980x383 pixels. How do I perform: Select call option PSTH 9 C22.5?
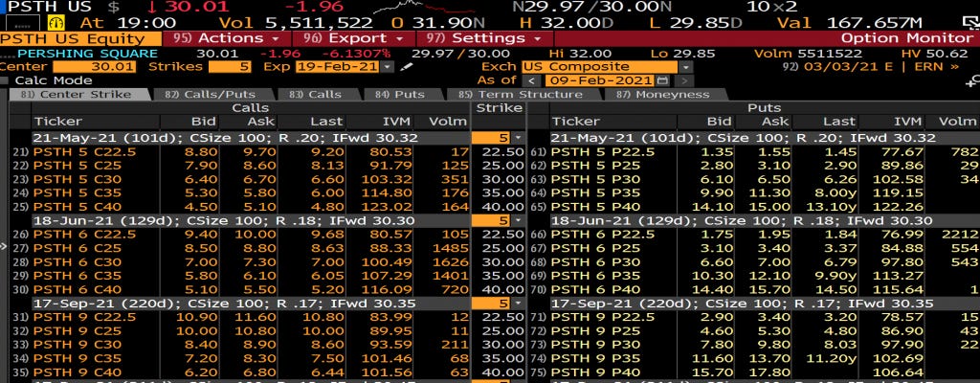(84, 317)
